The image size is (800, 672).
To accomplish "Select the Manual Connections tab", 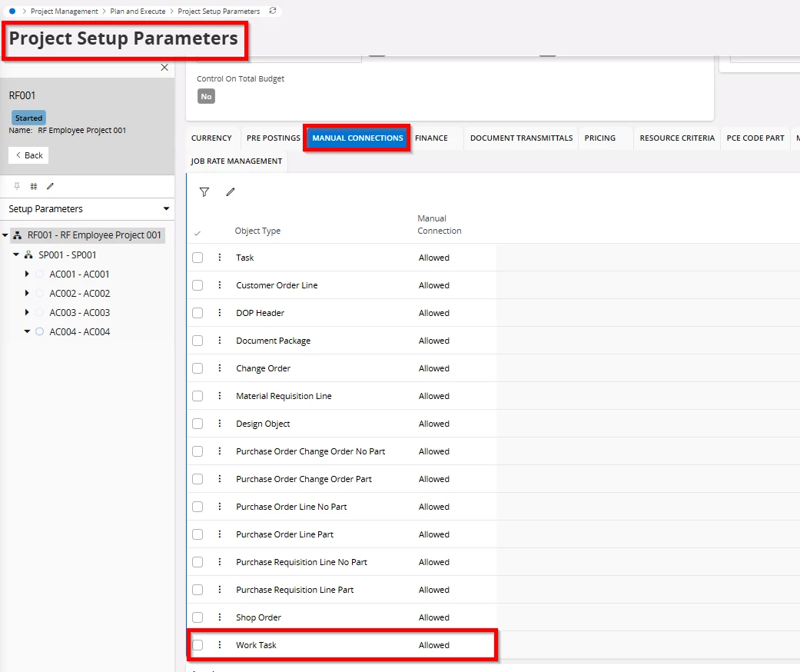I will (x=357, y=138).
